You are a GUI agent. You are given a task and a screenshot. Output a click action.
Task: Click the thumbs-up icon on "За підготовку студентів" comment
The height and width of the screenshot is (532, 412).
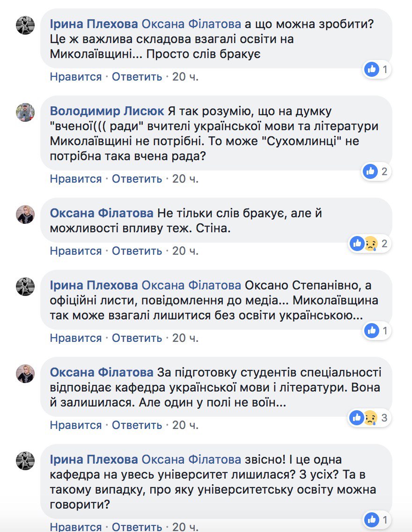(357, 418)
